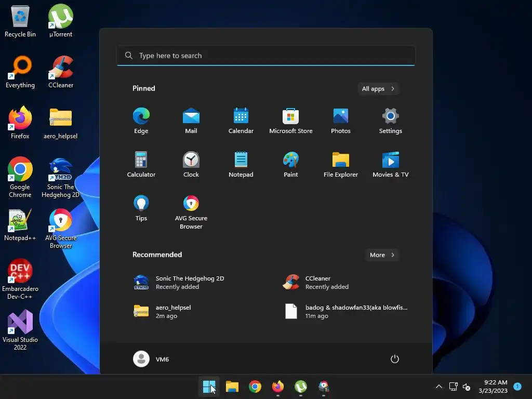Open the notification badge
Image resolution: width=532 pixels, height=399 pixels.
[517, 387]
